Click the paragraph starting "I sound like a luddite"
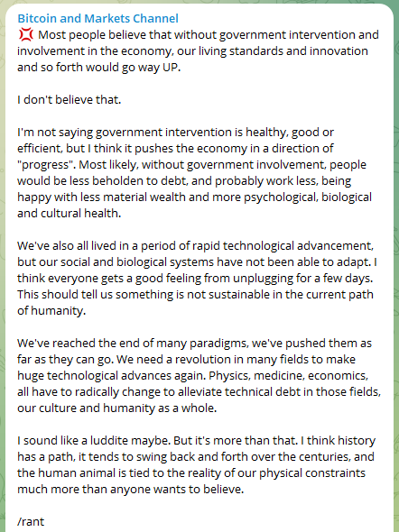 (196, 464)
